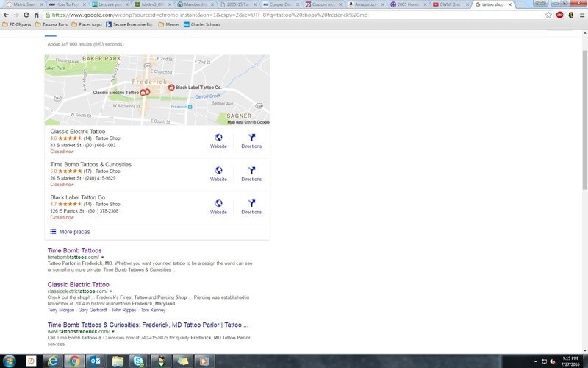Open the AdBlock extension icon

pyautogui.click(x=560, y=15)
